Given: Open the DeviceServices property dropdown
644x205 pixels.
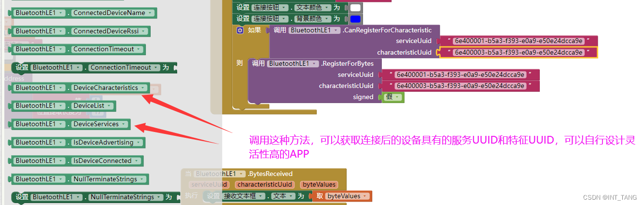Looking at the screenshot, I should click(99, 124).
